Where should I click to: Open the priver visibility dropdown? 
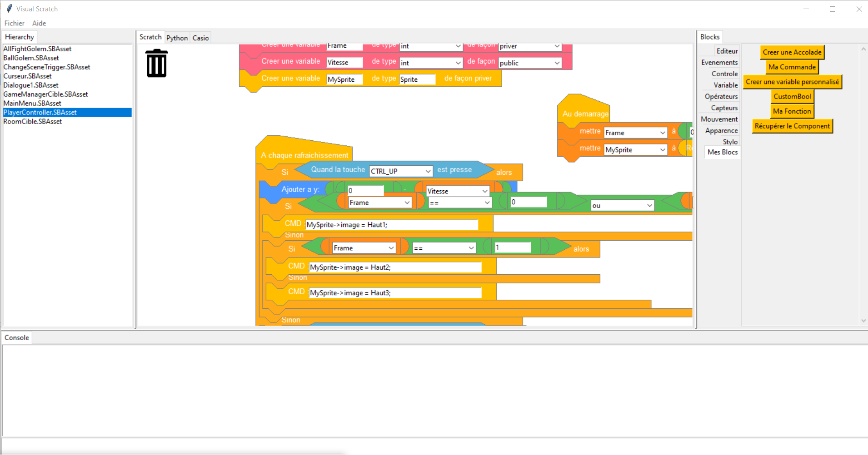click(x=530, y=46)
